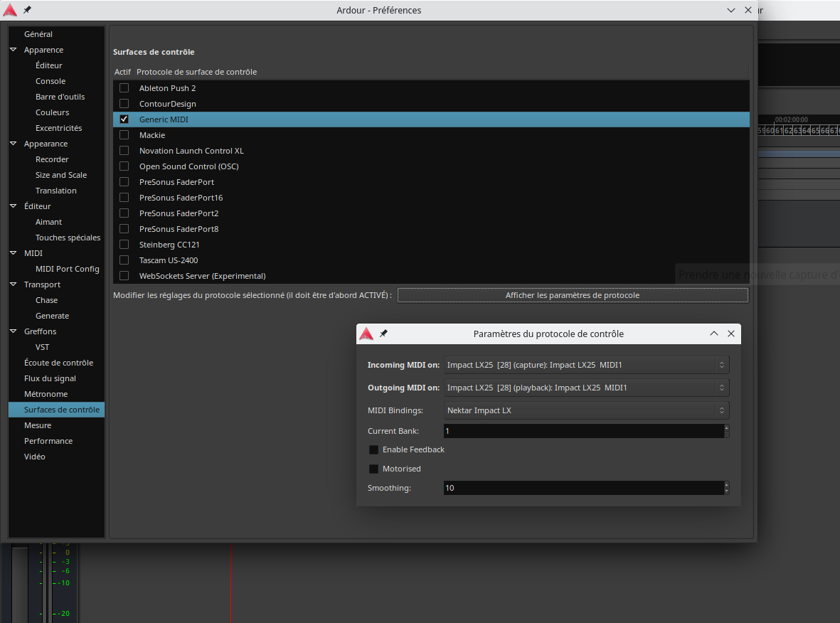Screen dimensions: 840x623
Task: Collapse the Apparence tree section
Action: coord(14,49)
